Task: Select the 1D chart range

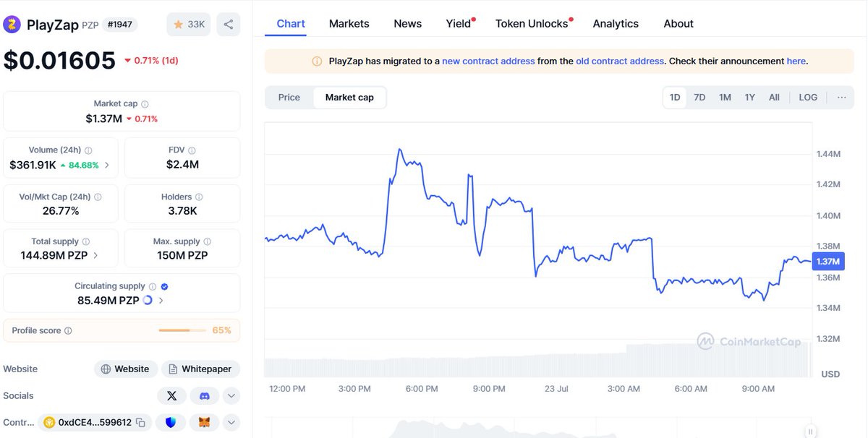Action: 675,97
